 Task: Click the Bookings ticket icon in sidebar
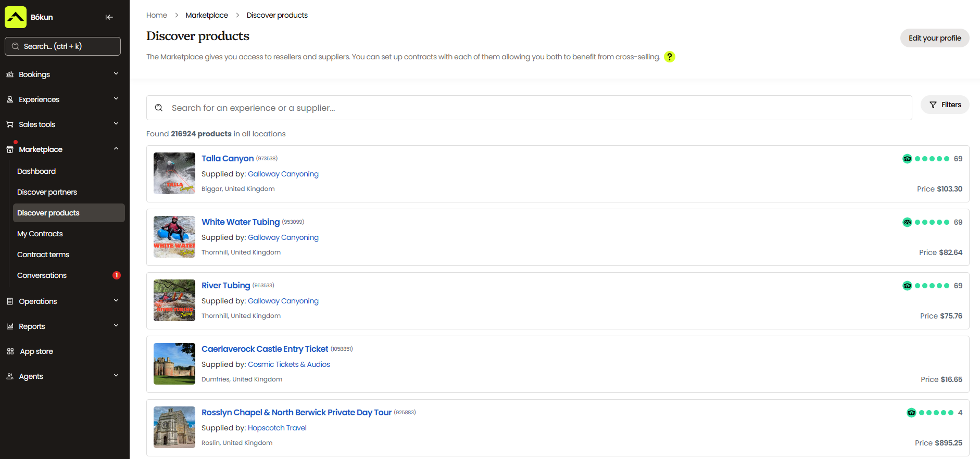click(x=10, y=74)
